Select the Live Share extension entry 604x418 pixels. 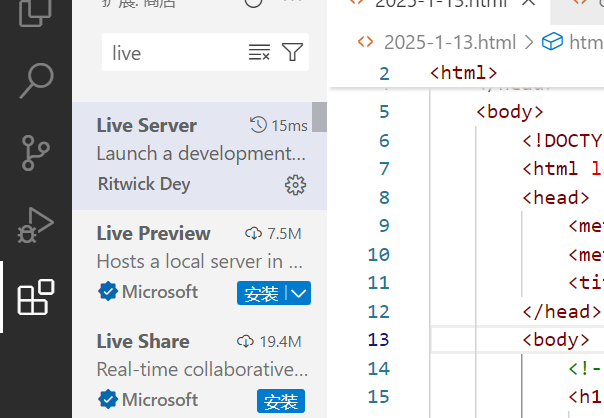click(x=200, y=368)
